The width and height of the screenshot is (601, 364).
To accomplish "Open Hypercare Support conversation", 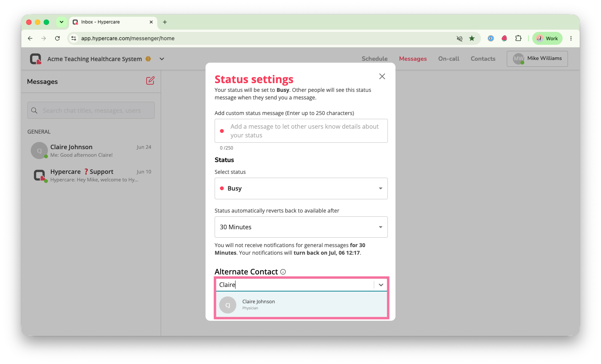I will (x=91, y=175).
